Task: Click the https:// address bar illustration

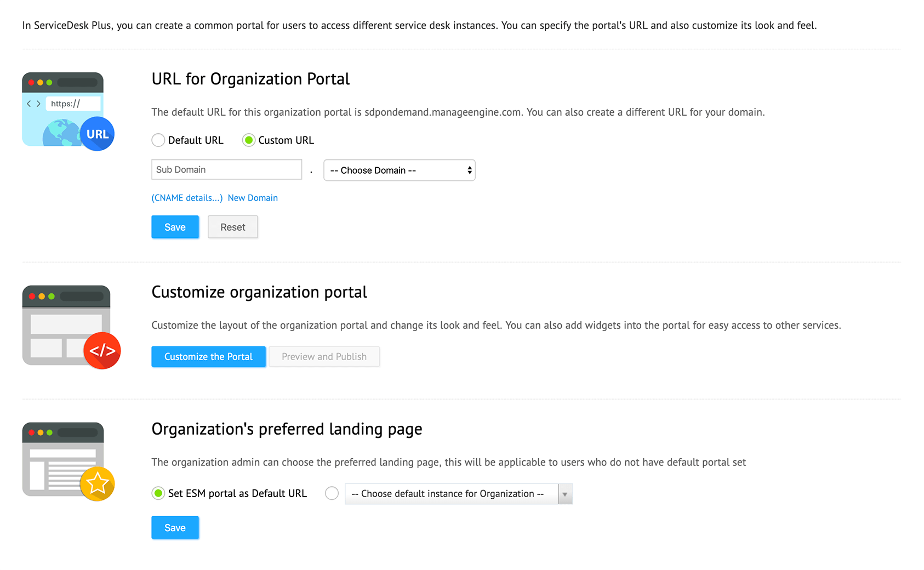Action: coord(73,103)
